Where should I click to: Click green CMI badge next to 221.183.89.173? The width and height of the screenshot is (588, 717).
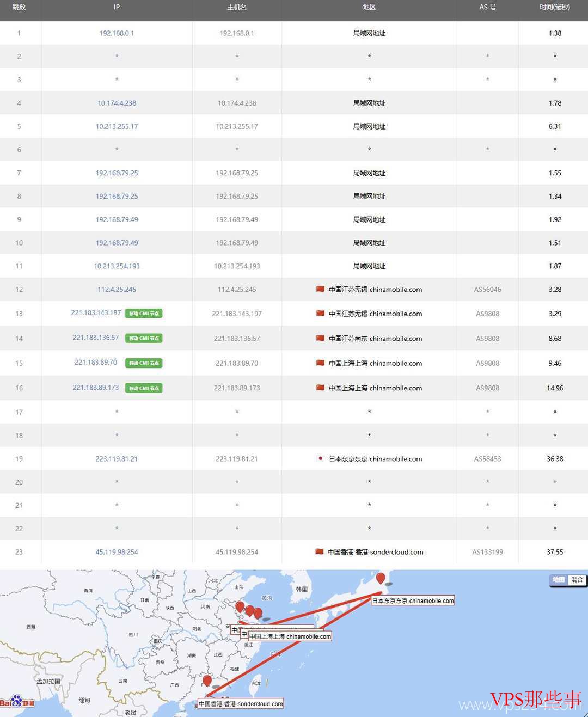[144, 388]
